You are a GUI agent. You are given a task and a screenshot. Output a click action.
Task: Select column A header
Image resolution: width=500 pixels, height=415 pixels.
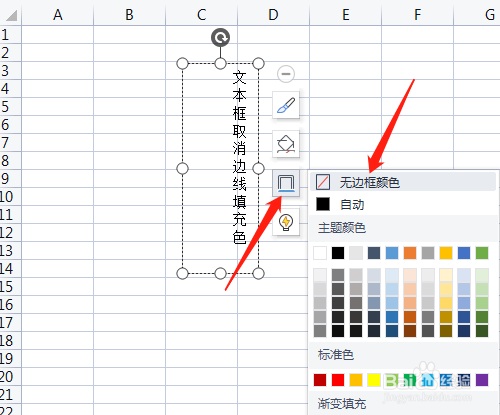click(x=58, y=15)
